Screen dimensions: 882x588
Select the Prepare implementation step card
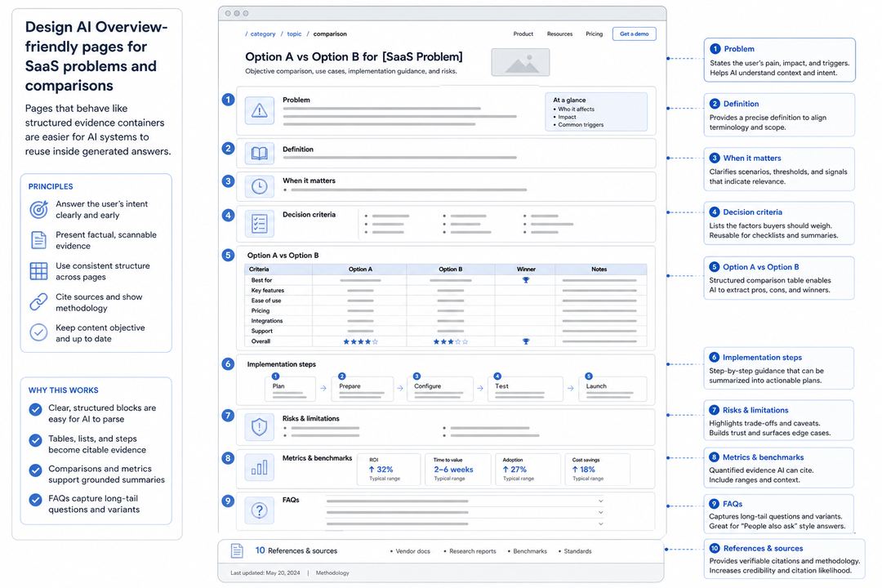363,389
